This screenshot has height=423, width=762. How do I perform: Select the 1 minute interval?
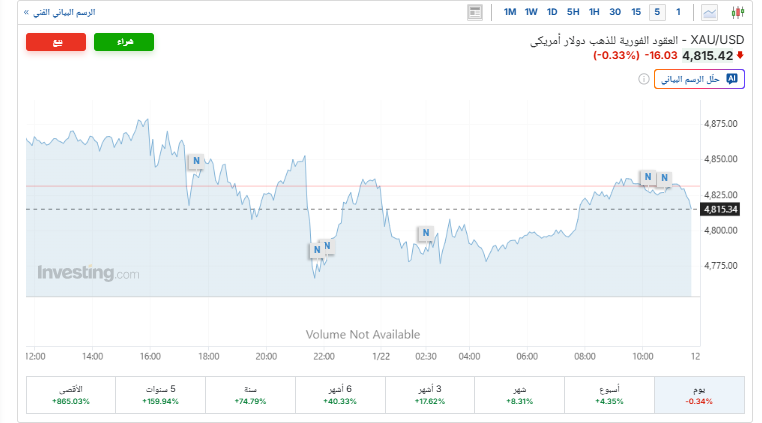click(x=678, y=12)
